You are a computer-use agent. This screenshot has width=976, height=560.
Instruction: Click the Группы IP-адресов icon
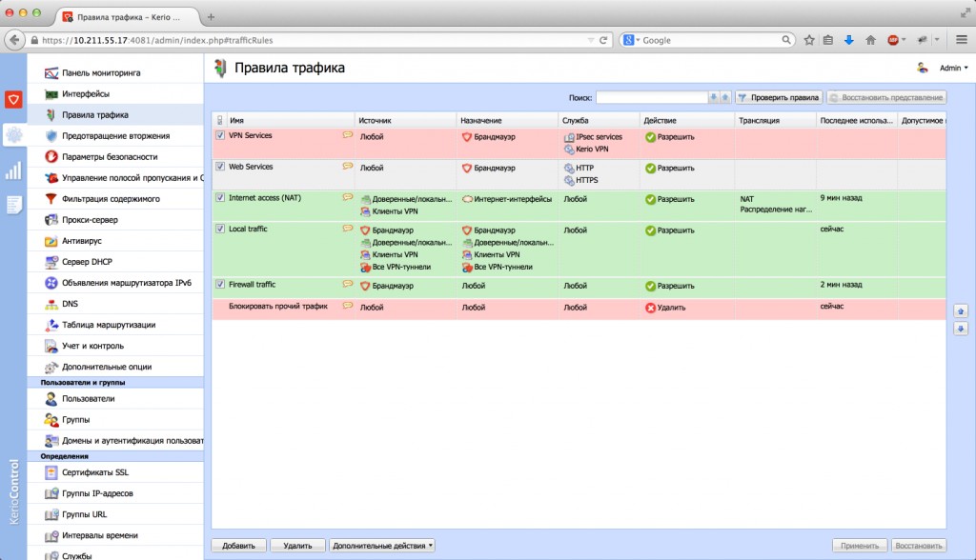point(51,493)
